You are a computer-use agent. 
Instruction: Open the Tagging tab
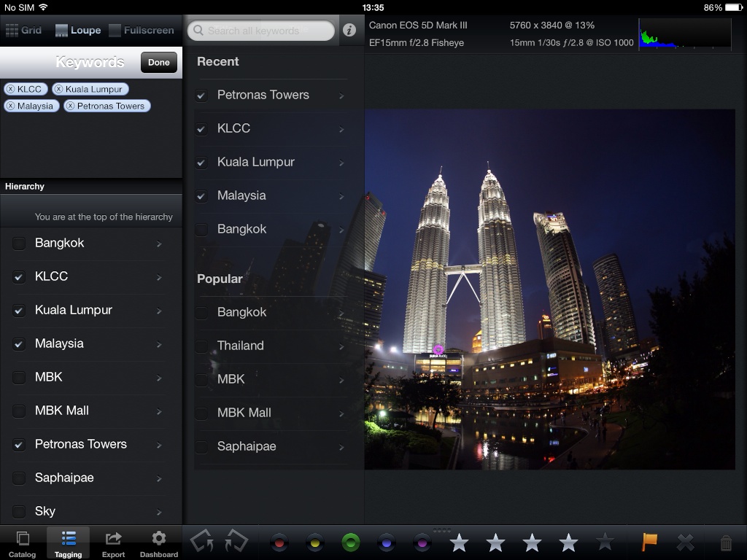point(68,544)
